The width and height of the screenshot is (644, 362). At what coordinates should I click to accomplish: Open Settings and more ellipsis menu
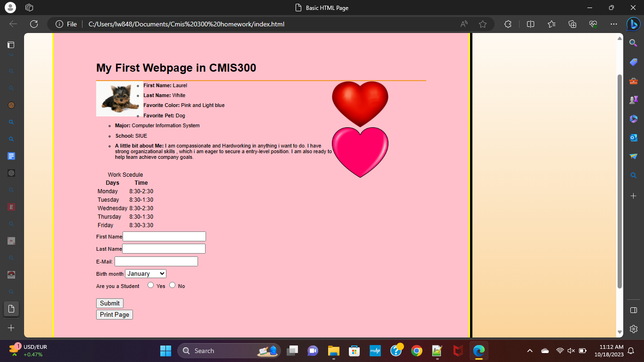[613, 24]
